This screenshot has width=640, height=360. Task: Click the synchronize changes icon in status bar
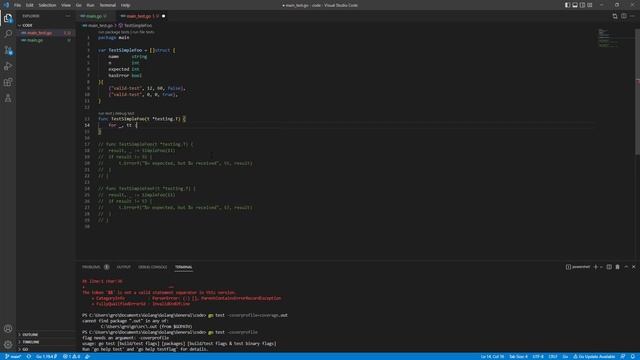click(x=29, y=356)
